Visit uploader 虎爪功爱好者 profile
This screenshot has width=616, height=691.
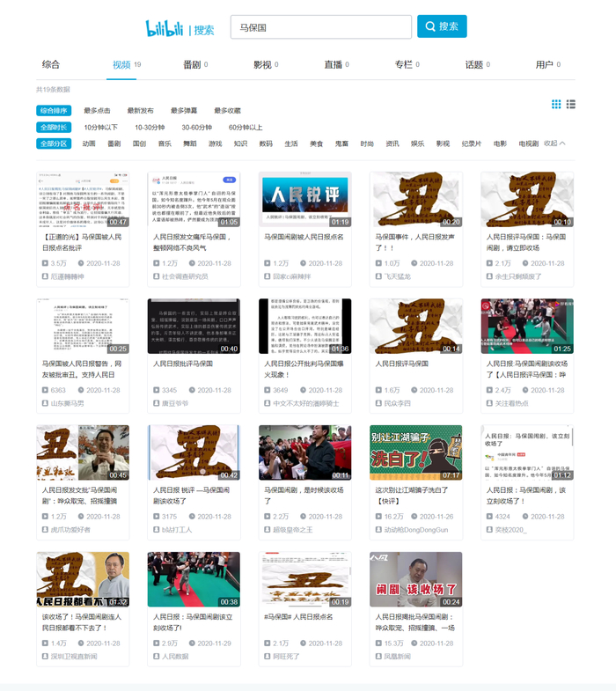point(70,530)
